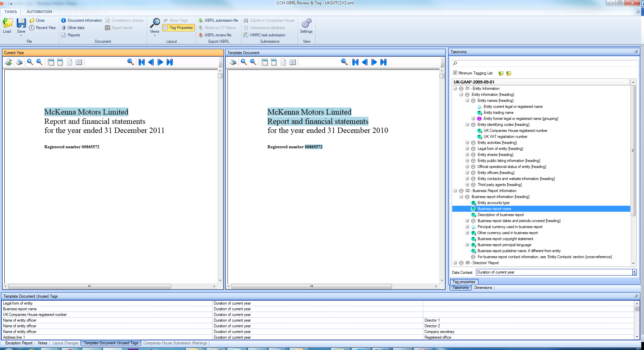Zoom in on the Current Year document
Viewport: 644px width, 350px height.
pyautogui.click(x=30, y=62)
